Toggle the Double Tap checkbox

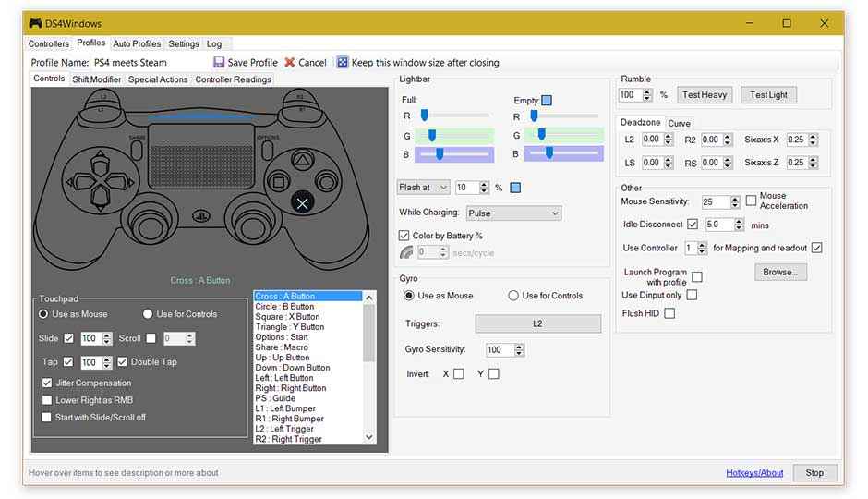click(122, 361)
